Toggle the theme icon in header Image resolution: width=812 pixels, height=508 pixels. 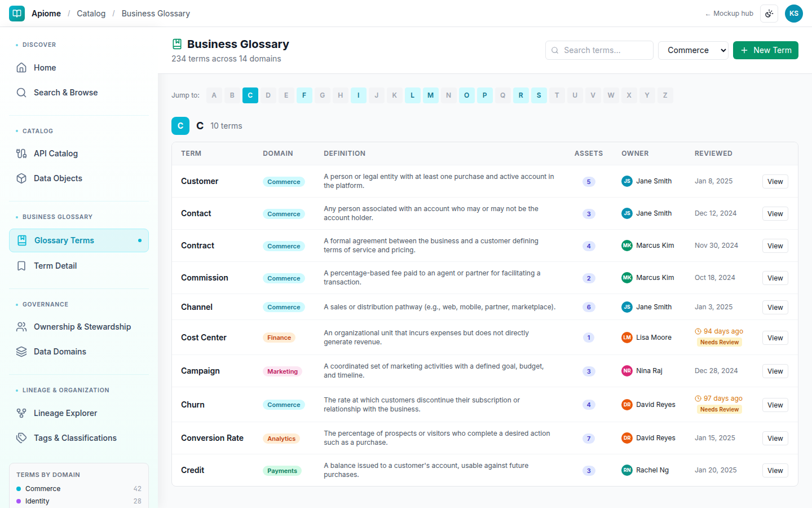769,14
